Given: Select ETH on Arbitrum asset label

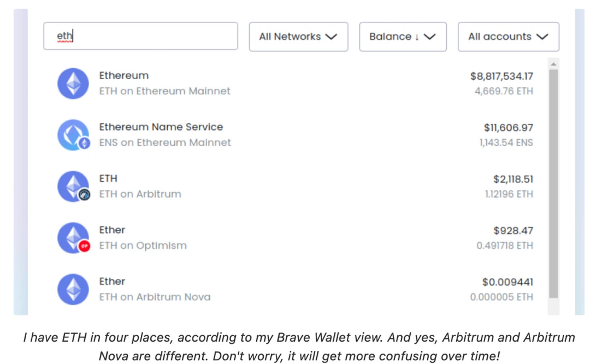Looking at the screenshot, I should 140,194.
